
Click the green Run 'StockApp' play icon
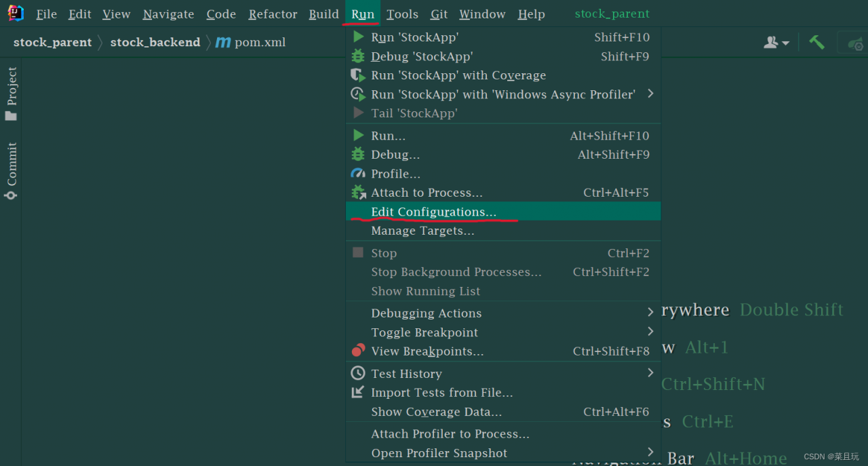pyautogui.click(x=358, y=37)
